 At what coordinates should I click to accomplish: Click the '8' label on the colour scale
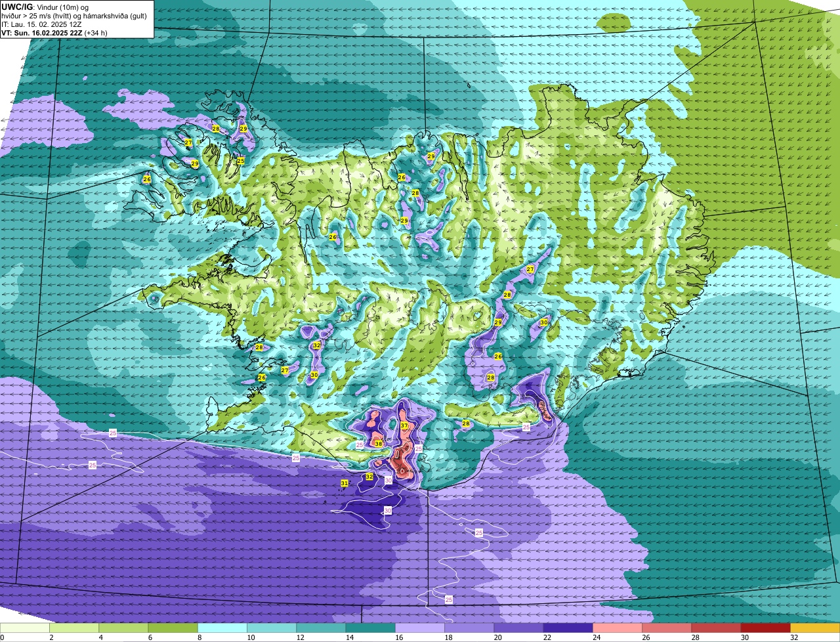[198, 637]
